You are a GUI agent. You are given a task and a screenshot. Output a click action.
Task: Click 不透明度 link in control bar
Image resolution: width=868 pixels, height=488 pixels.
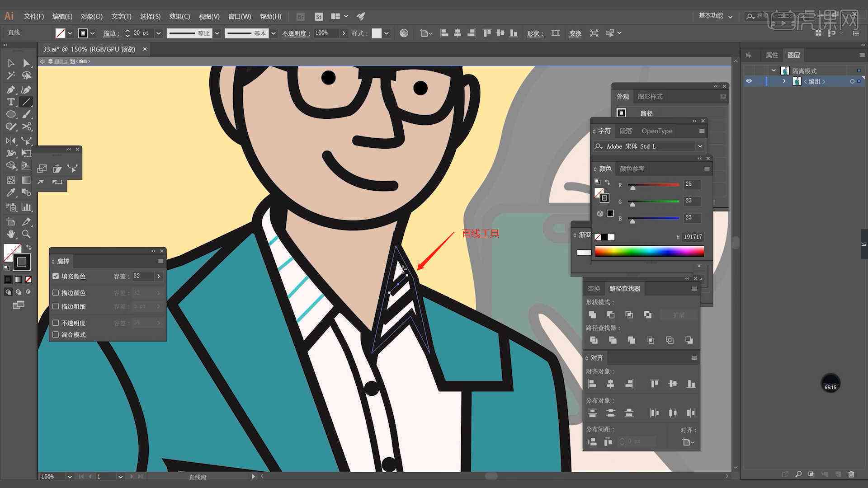point(296,33)
